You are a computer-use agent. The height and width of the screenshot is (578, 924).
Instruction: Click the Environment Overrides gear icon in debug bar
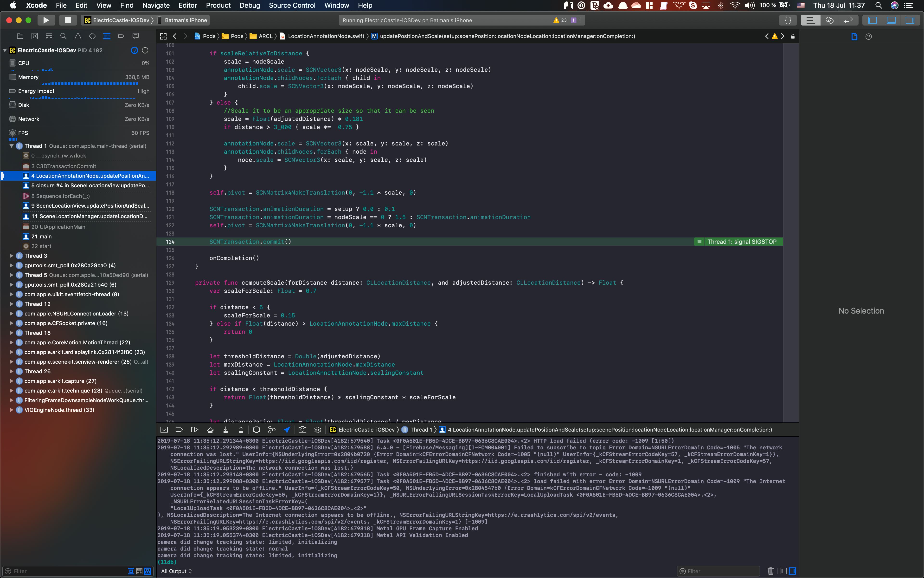coord(318,430)
